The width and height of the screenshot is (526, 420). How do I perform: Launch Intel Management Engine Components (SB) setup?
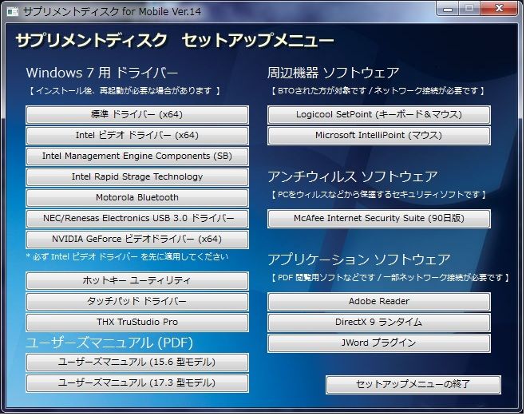(137, 157)
